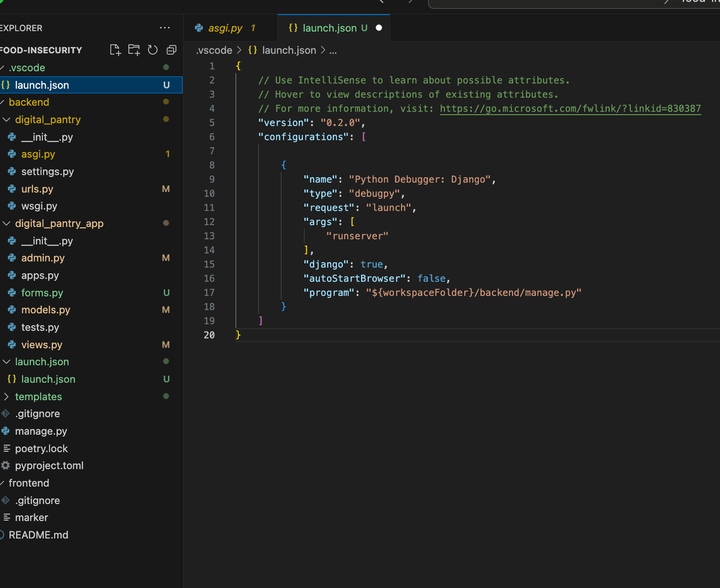Select the launch.json editor tab
The width and height of the screenshot is (720, 588).
tap(329, 28)
